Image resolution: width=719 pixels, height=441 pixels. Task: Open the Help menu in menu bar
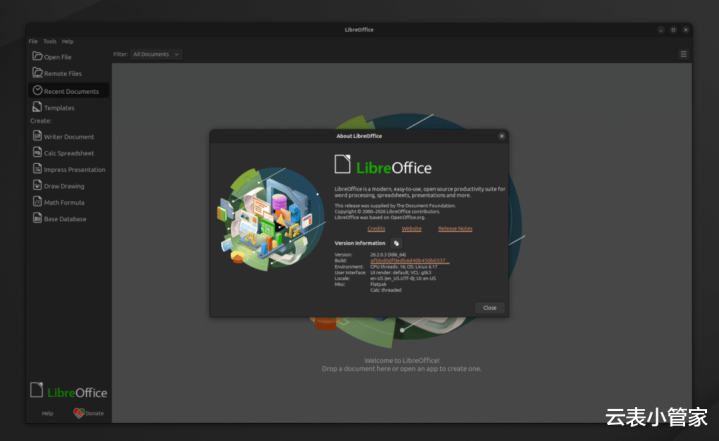coord(68,41)
